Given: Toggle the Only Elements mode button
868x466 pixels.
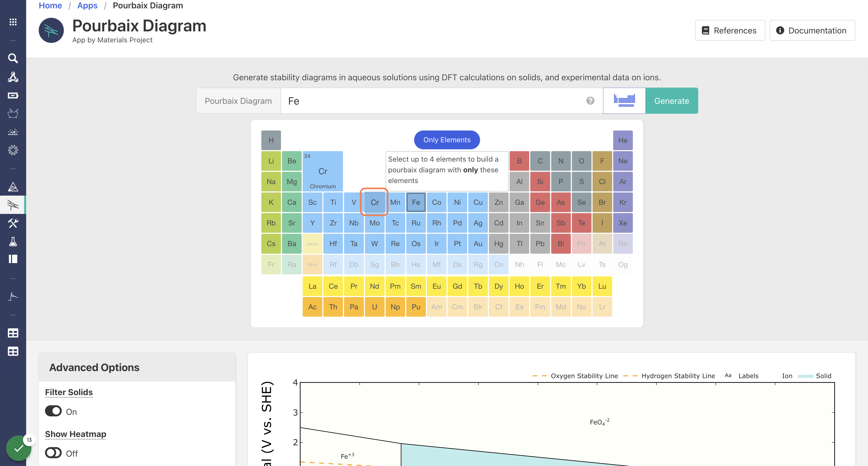Looking at the screenshot, I should tap(447, 140).
